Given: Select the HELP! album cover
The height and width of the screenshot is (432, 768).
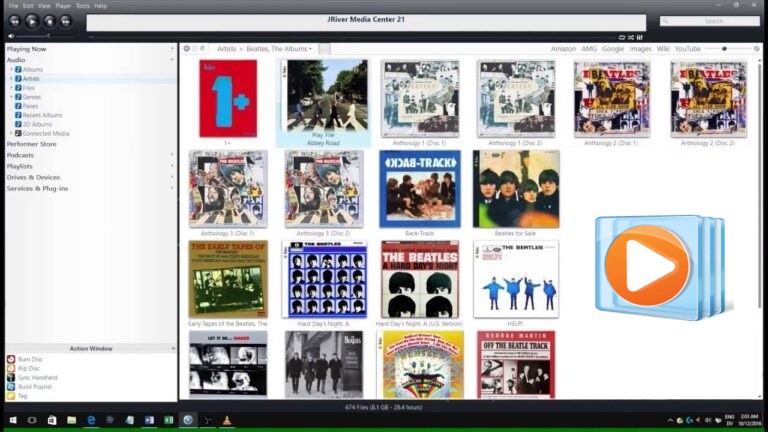Looking at the screenshot, I should click(516, 279).
